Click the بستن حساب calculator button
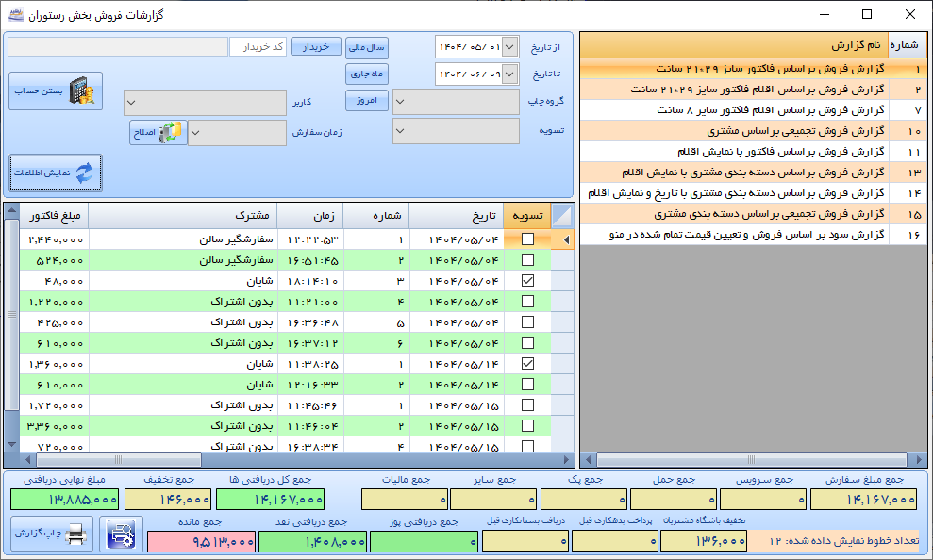Image resolution: width=933 pixels, height=560 pixels. click(56, 91)
